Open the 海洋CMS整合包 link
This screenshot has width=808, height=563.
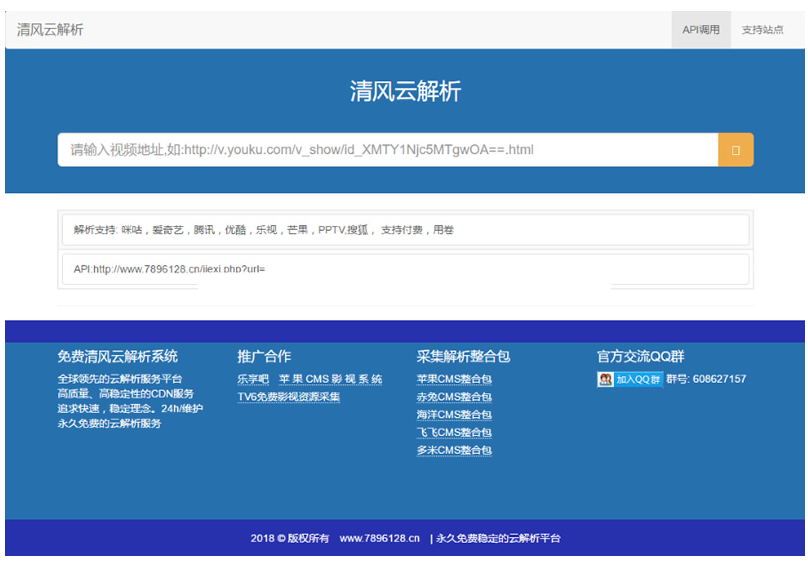click(454, 415)
